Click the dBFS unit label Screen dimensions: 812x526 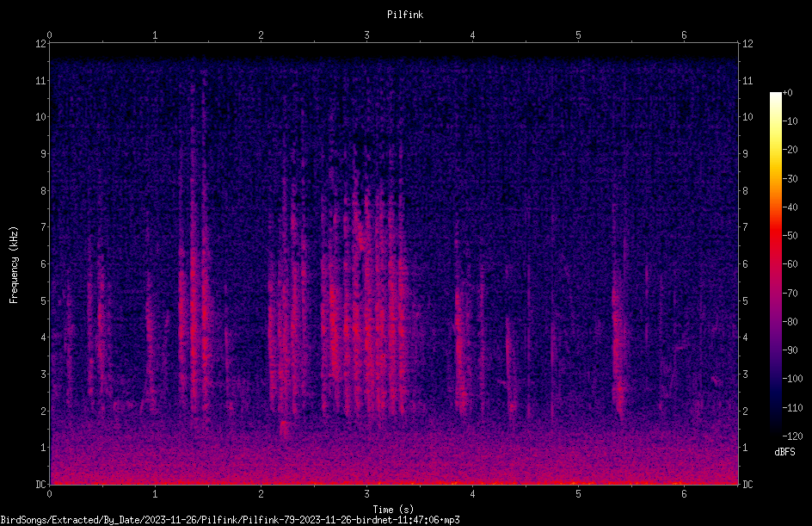point(785,452)
